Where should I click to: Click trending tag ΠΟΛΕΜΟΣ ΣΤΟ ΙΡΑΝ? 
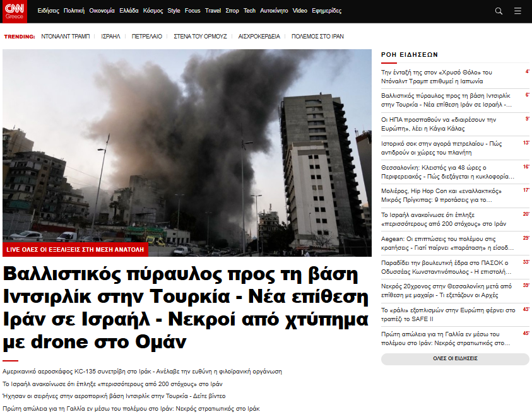(317, 37)
